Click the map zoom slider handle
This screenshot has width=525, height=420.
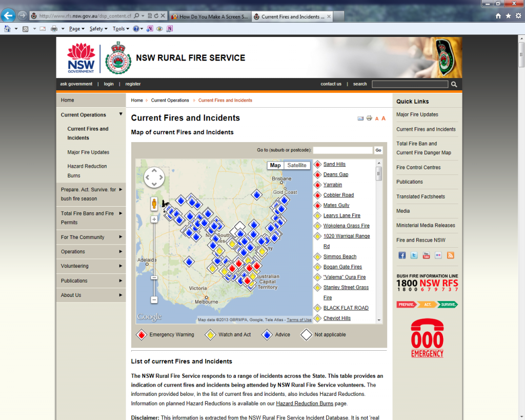[154, 277]
